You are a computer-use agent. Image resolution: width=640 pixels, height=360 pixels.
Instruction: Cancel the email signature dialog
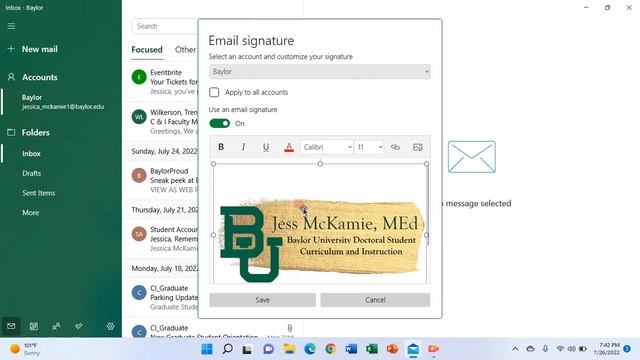(375, 300)
